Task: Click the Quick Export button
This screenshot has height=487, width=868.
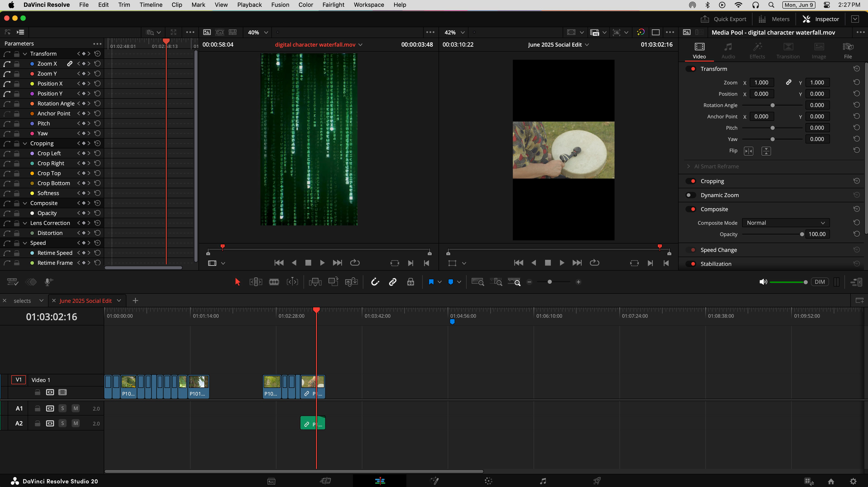Action: (x=723, y=19)
